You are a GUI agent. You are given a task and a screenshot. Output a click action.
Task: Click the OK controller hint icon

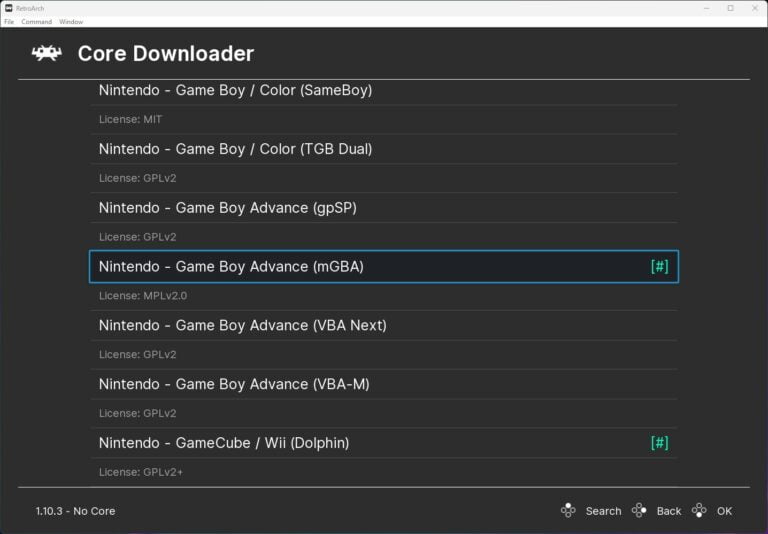click(699, 510)
